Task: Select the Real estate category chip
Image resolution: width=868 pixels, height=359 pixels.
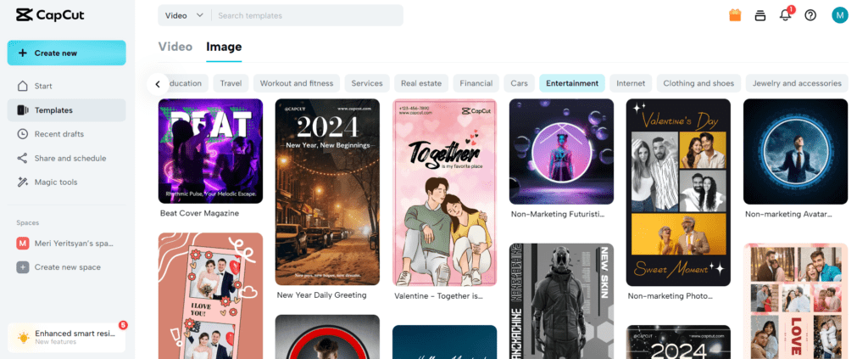Action: pos(421,84)
